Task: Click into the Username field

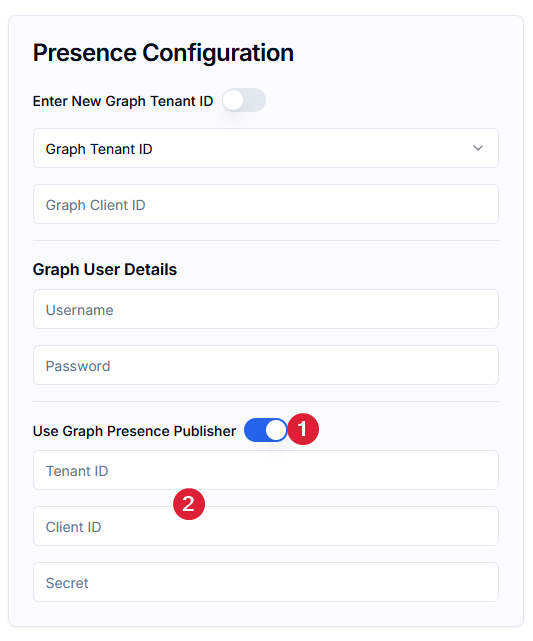Action: pyautogui.click(x=266, y=309)
